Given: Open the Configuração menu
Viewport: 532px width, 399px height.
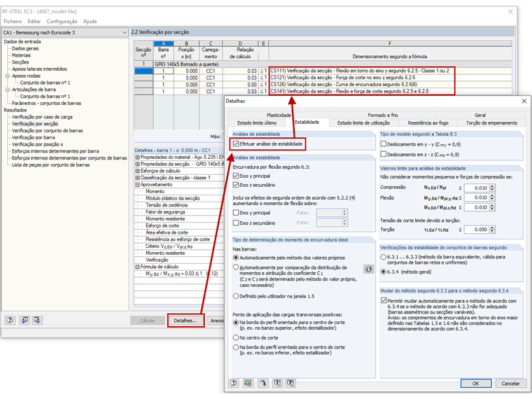Looking at the screenshot, I should pyautogui.click(x=62, y=22).
